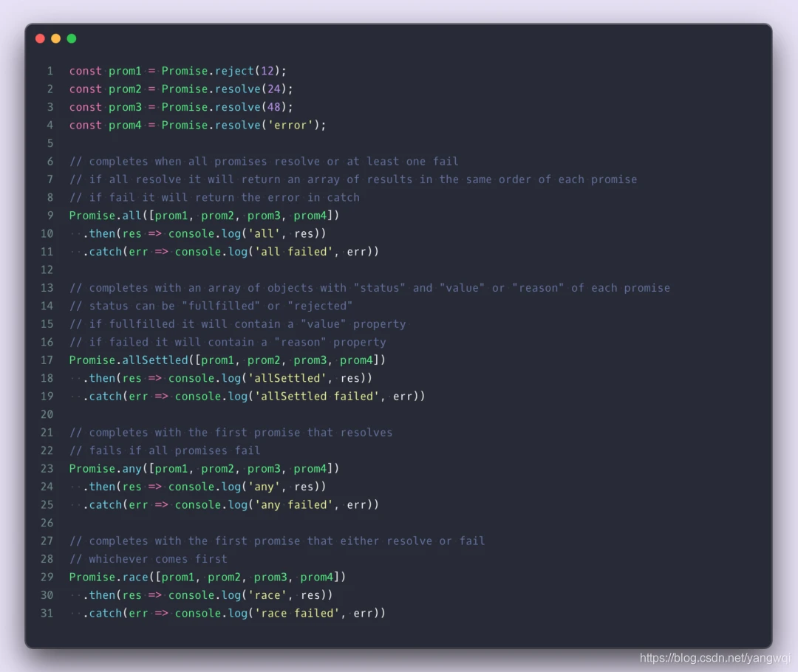Select comment 'fails if all promises fail'
798x672 pixels.
click(164, 450)
